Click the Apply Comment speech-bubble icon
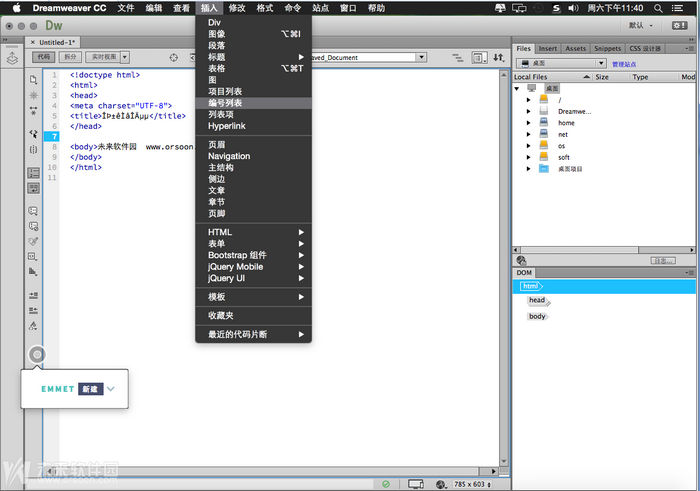This screenshot has height=491, width=700. tap(33, 210)
